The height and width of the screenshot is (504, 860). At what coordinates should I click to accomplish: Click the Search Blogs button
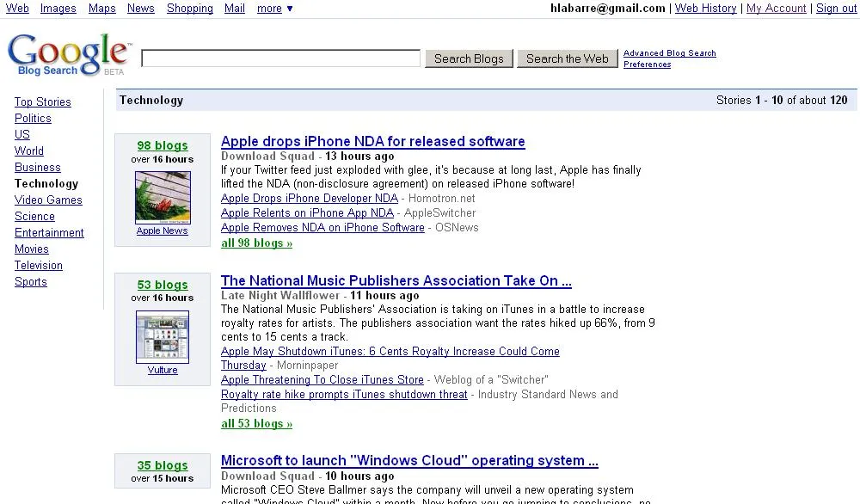[x=469, y=58]
